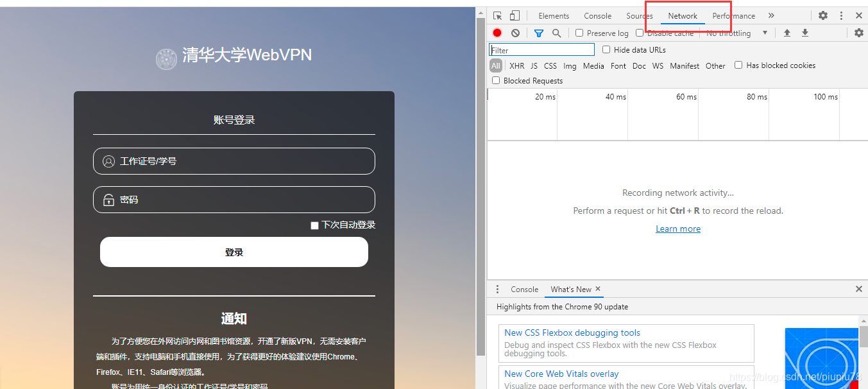
Task: Check the 下次自动登录 auto-login box
Action: point(314,225)
